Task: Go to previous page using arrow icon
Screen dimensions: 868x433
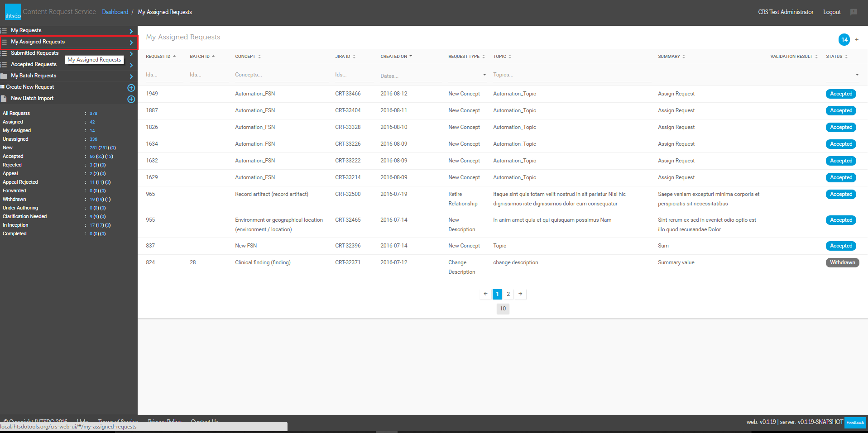Action: tap(485, 294)
